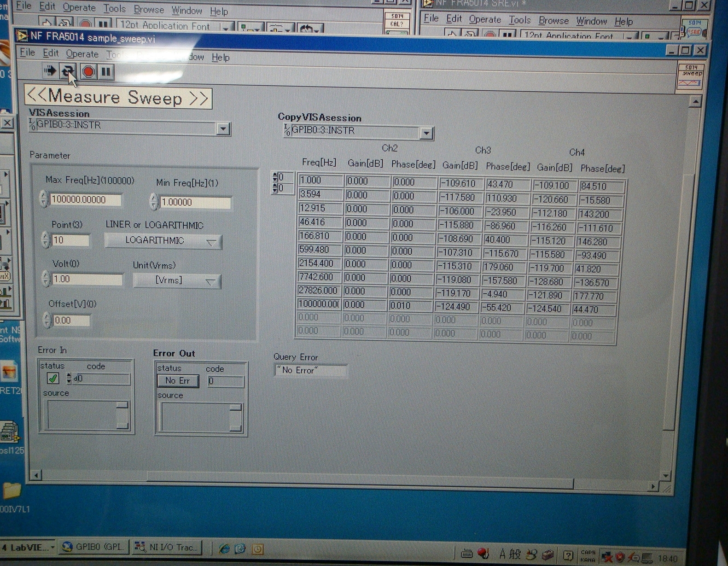
Task: Click the IME tools icon right of '般'
Action: pos(531,554)
